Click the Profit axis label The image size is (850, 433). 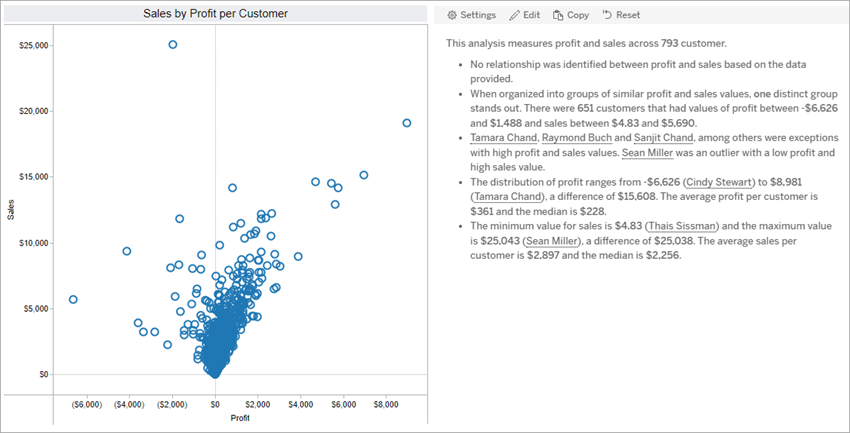coord(240,417)
